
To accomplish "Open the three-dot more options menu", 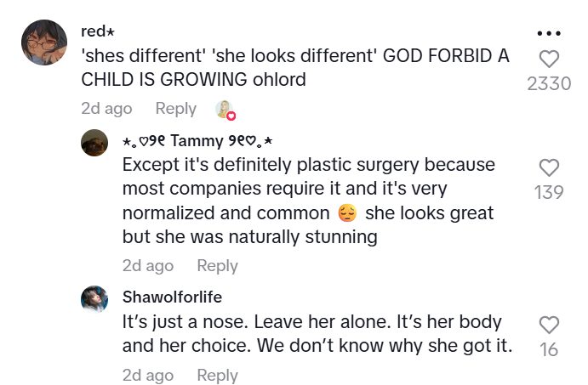I will [x=550, y=33].
